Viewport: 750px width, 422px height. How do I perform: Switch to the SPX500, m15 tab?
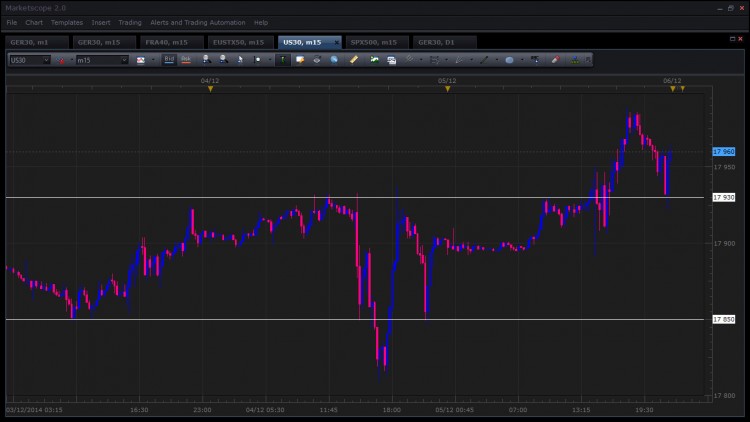[x=376, y=42]
